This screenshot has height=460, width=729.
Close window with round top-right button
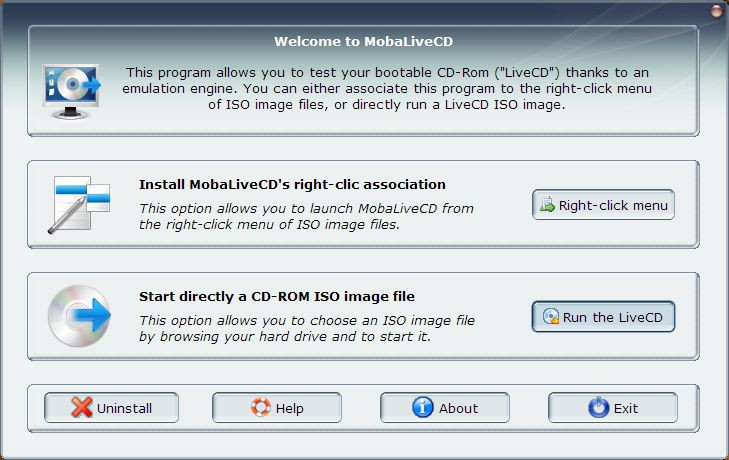[716, 10]
